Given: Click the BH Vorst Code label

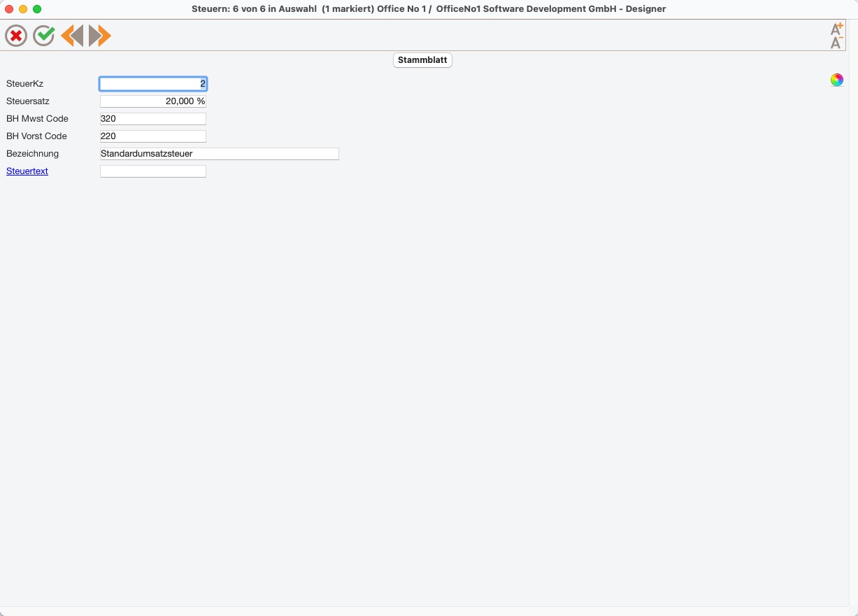Looking at the screenshot, I should (x=36, y=136).
